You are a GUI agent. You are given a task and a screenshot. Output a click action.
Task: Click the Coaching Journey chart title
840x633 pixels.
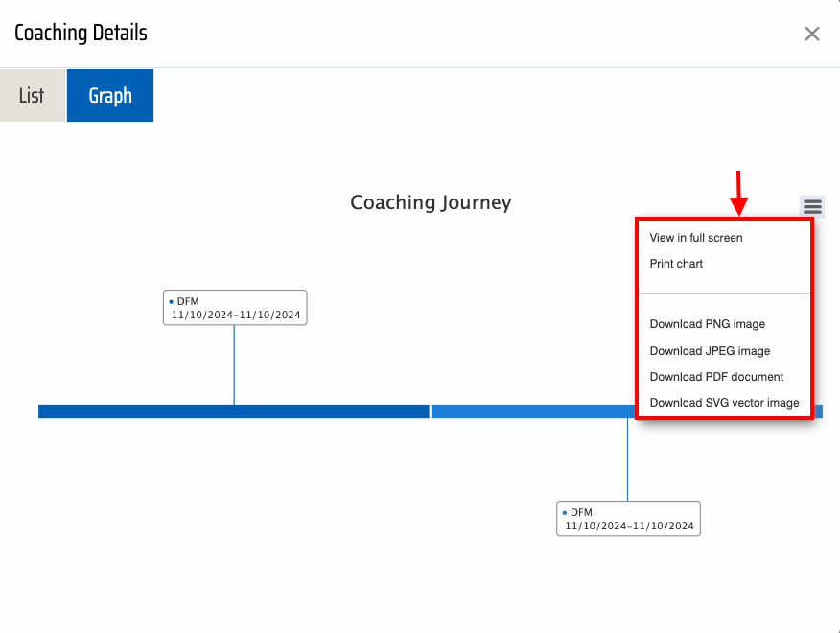pos(431,202)
